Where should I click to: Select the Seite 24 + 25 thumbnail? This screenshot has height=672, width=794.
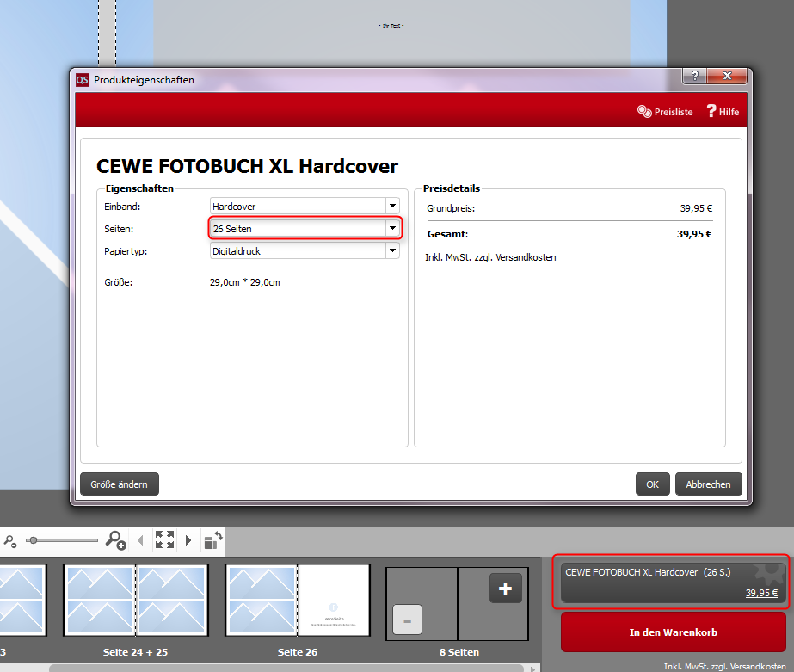pyautogui.click(x=137, y=601)
